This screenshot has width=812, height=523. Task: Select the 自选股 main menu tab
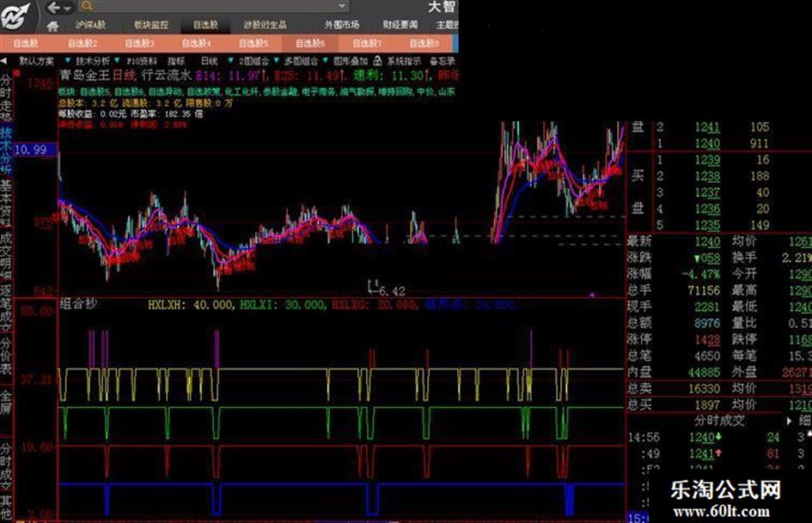click(x=205, y=25)
